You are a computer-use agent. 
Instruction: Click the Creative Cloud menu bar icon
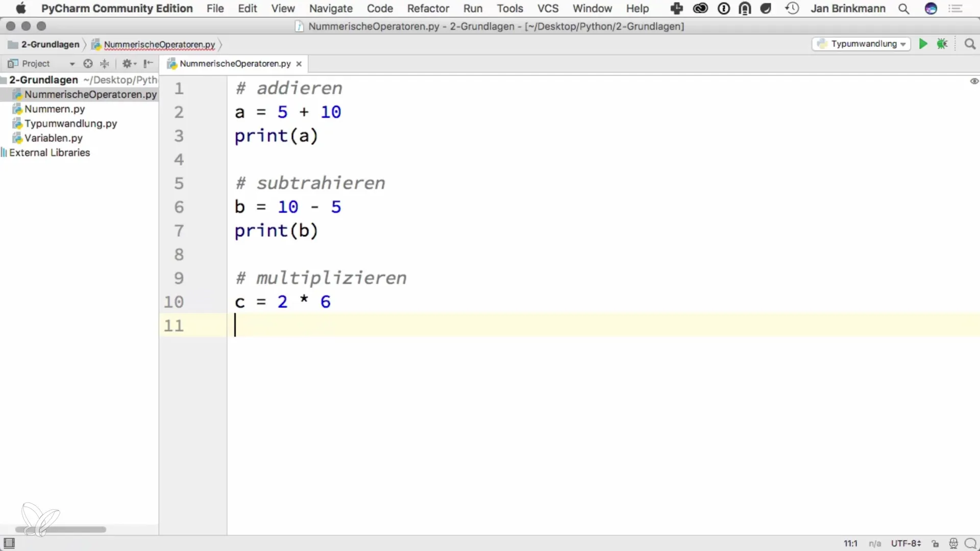click(700, 9)
